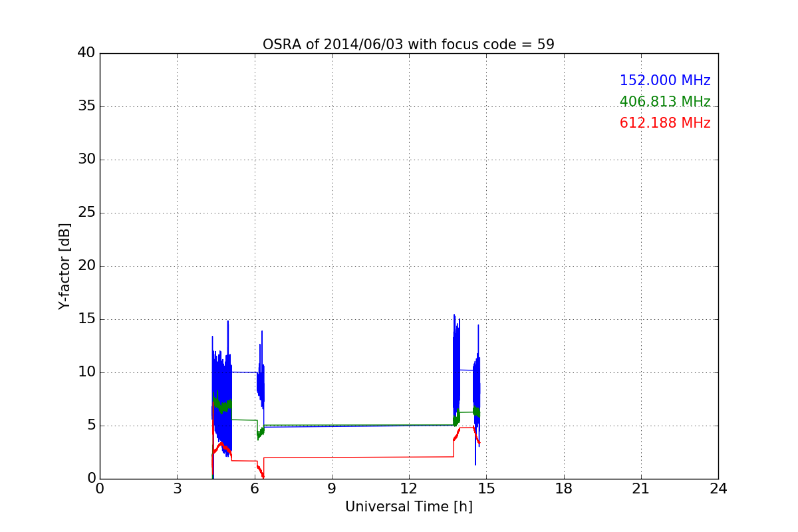
Task: Click the x-axis tick label '18'
Action: 564,489
